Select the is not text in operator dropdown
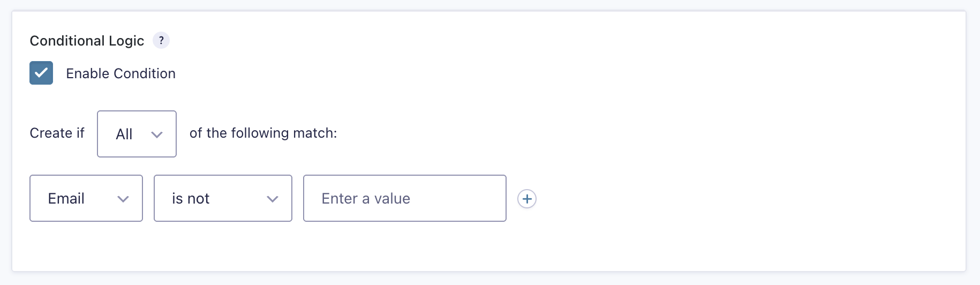 pos(191,199)
